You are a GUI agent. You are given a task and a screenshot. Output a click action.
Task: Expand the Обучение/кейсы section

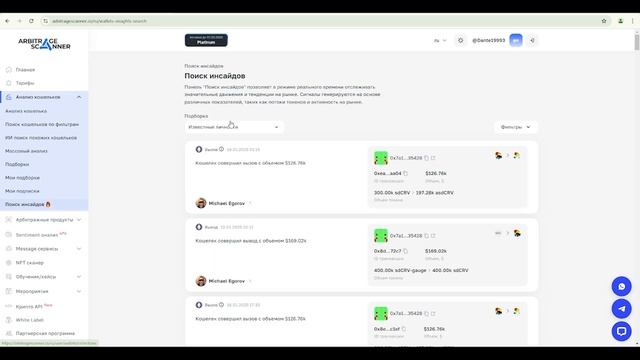click(x=79, y=277)
